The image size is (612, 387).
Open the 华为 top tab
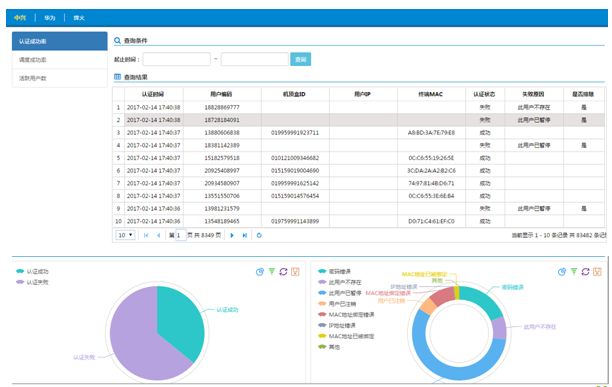50,18
